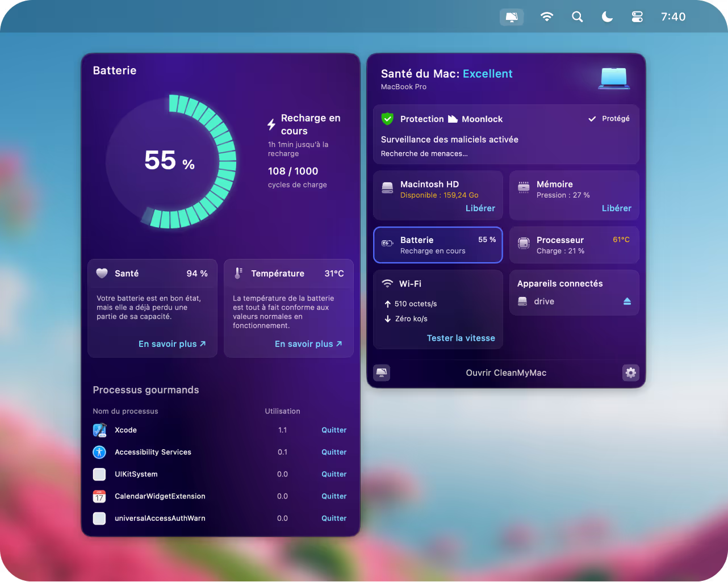Click the Moonlock logo icon

coord(453,119)
